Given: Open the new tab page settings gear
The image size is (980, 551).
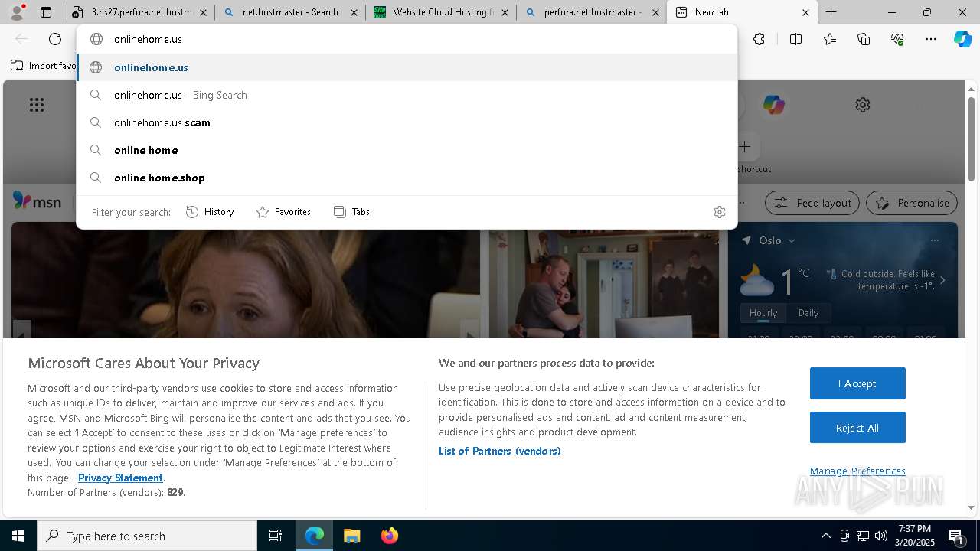Looking at the screenshot, I should pos(863,105).
